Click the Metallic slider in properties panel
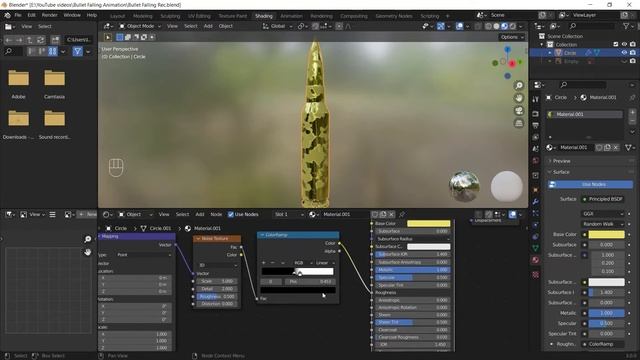Screen dimensions: 640x360 pyautogui.click(x=607, y=313)
